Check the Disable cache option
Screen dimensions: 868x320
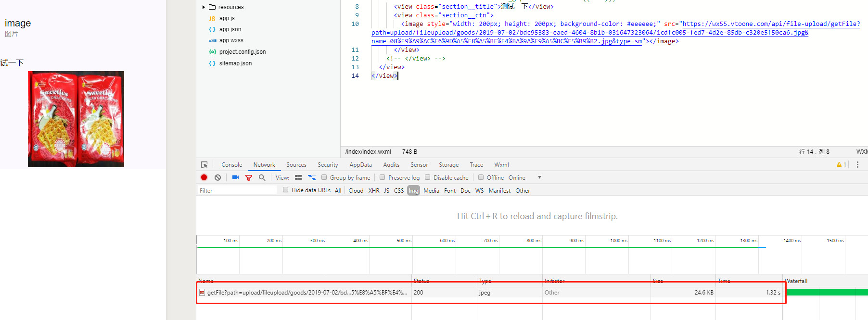coord(428,177)
